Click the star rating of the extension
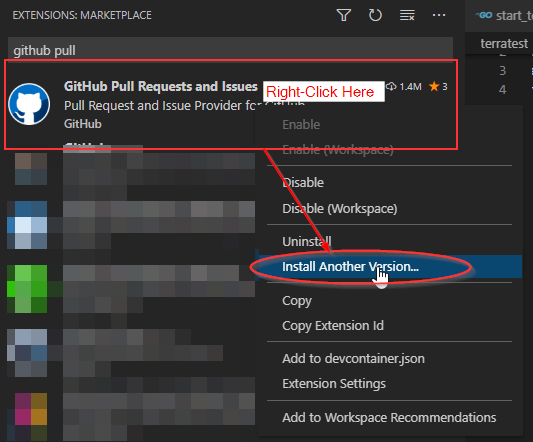The width and height of the screenshot is (533, 442). [438, 87]
